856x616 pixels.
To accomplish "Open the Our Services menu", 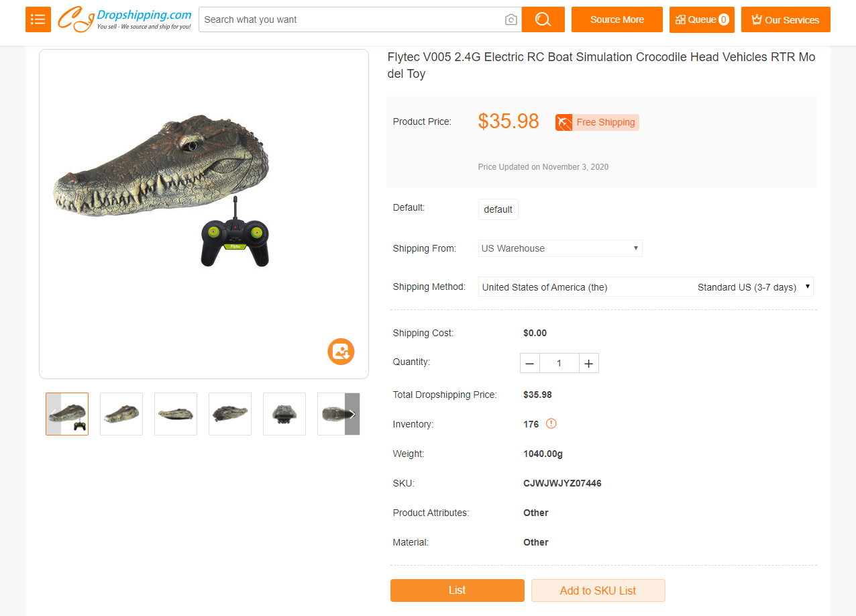I will tap(786, 19).
